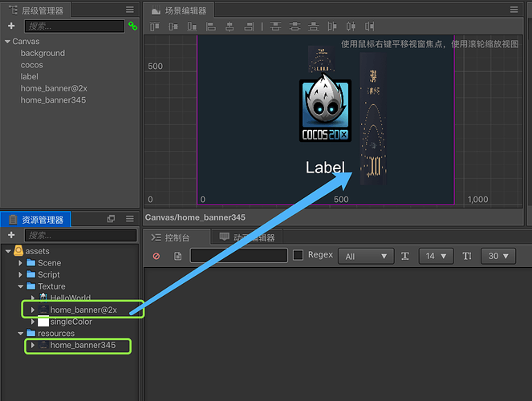Select the Canvas node label
Screen dimensions: 532x401
click(26, 42)
